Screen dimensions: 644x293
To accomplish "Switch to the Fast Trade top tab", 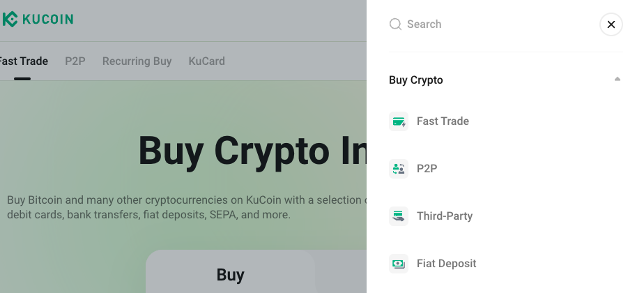I will tap(24, 61).
